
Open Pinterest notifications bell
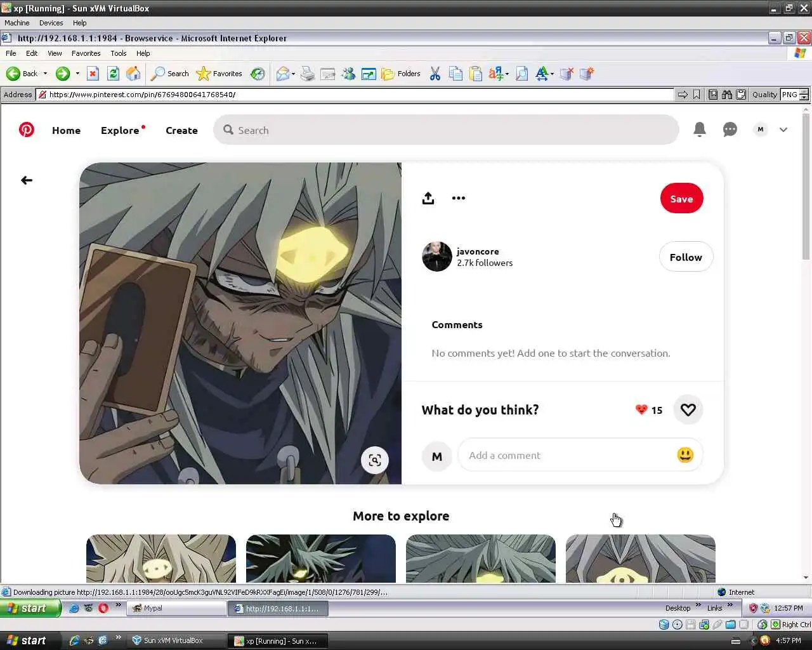[x=700, y=129]
